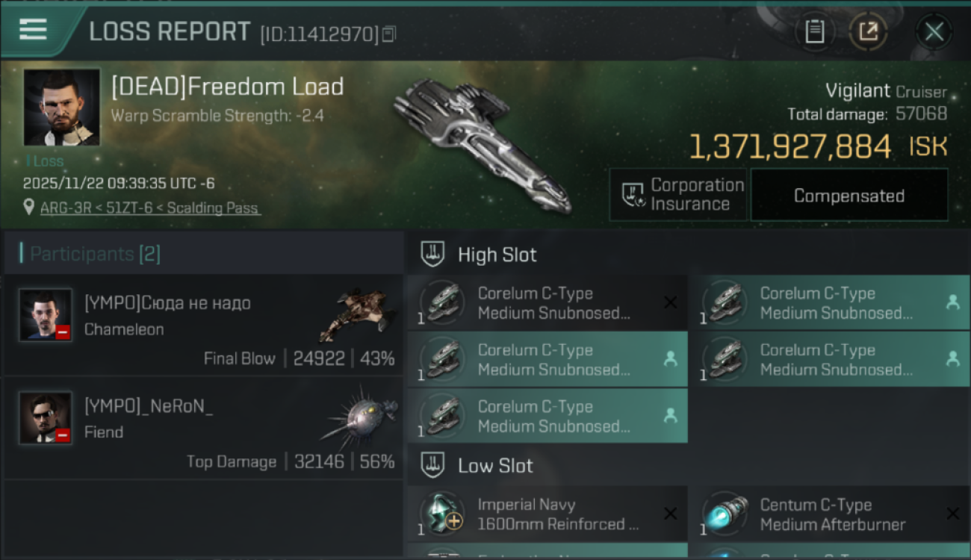Click the clipboard report icon
Image resolution: width=971 pixels, height=560 pixels.
pos(814,32)
